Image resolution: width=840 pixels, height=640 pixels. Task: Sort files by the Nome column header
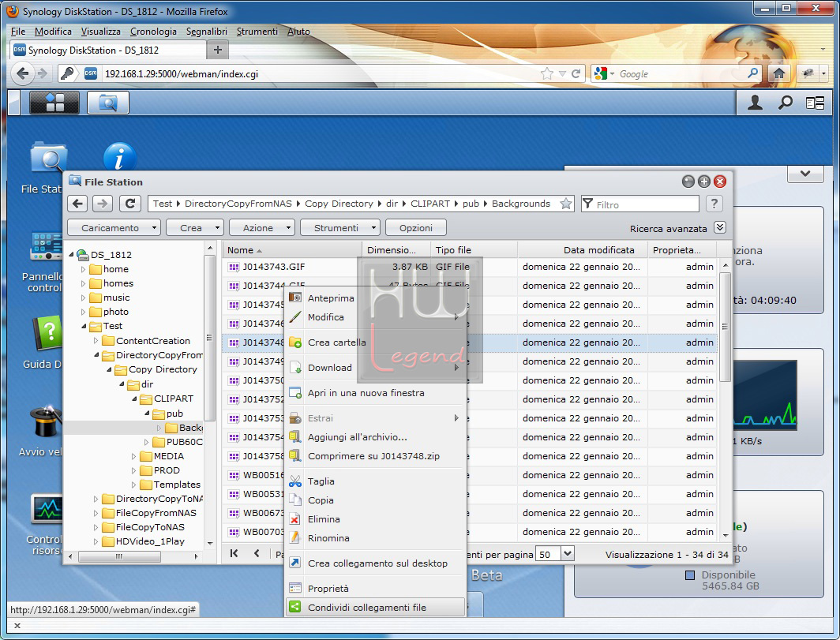[292, 250]
